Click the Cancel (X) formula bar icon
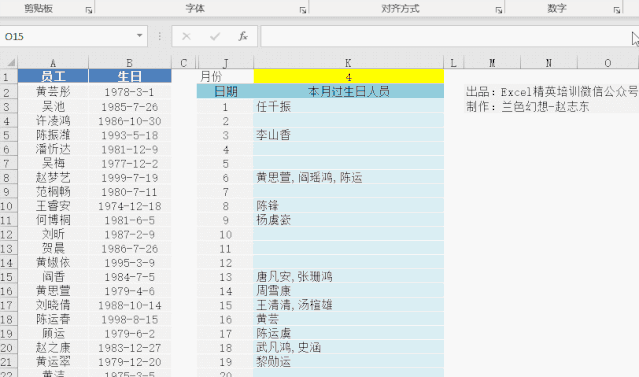Screen dimensions: 639x377 click(186, 37)
